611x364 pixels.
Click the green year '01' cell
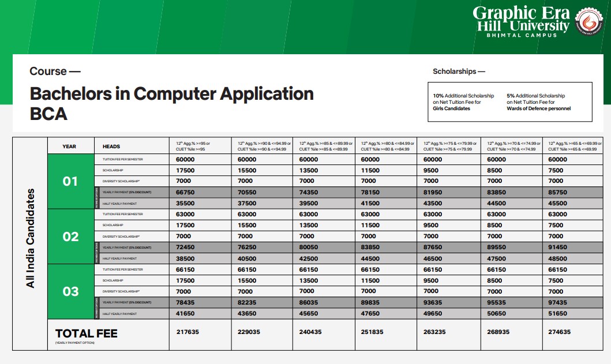coord(70,181)
